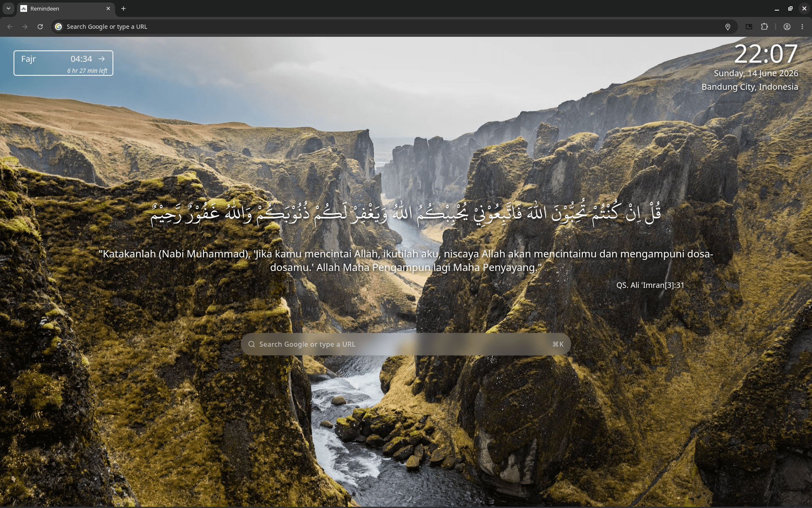Image resolution: width=812 pixels, height=508 pixels.
Task: Click the date Sunday, 14 June 2026
Action: point(756,73)
